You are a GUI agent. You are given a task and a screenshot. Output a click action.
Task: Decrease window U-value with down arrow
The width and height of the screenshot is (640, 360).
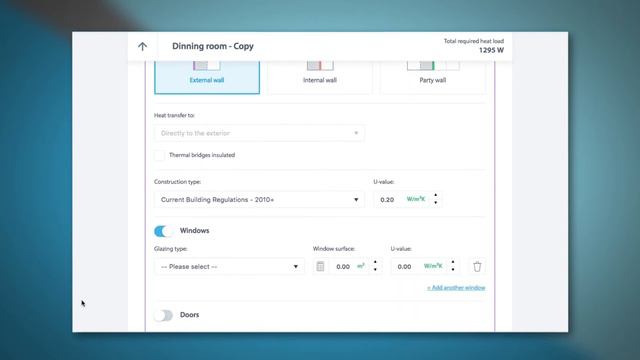click(453, 270)
